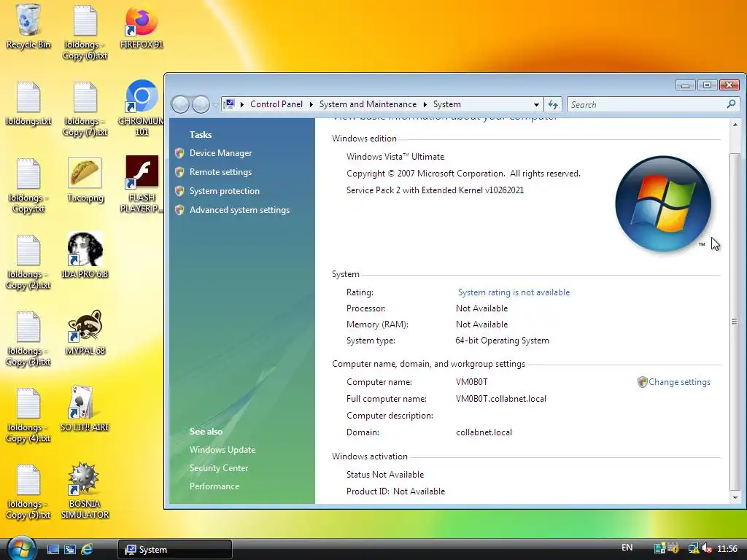Click the Start orb button
Image resolution: width=747 pixels, height=560 pixels.
(x=21, y=548)
